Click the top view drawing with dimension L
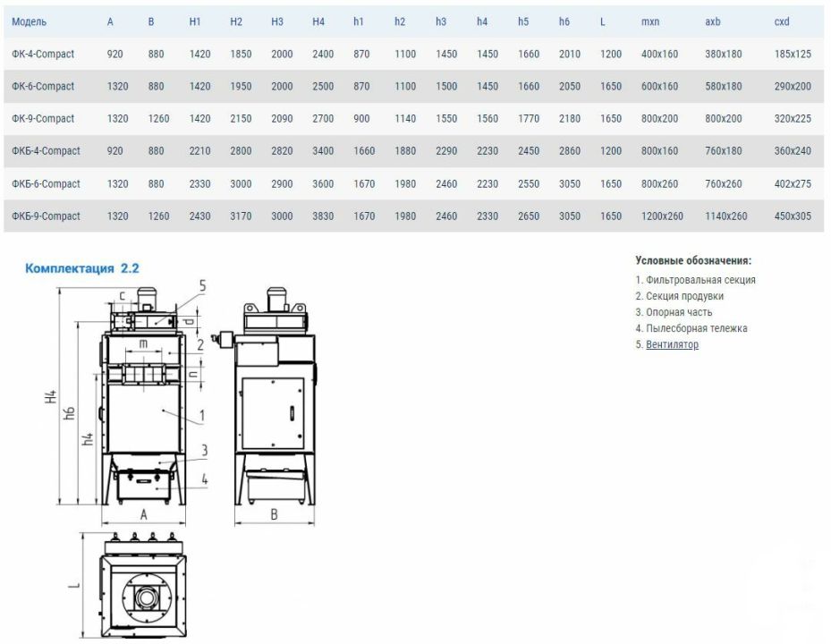This screenshot has width=831, height=644. [x=132, y=586]
